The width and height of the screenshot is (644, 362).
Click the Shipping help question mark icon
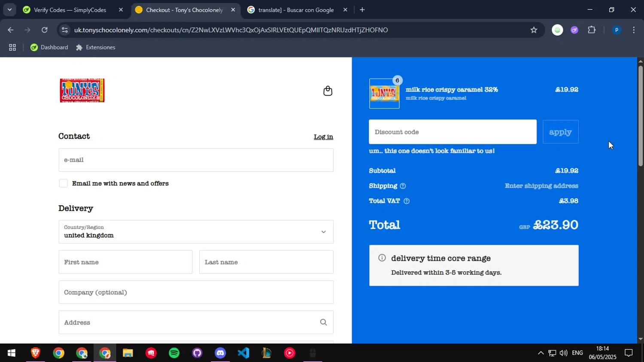click(403, 186)
